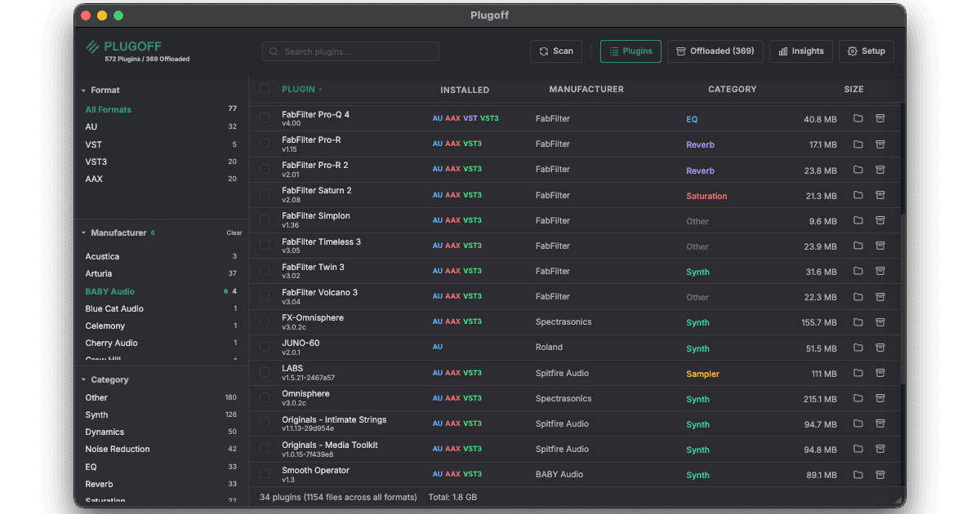Reveal the JUNO-60 folder via its folder icon

857,348
